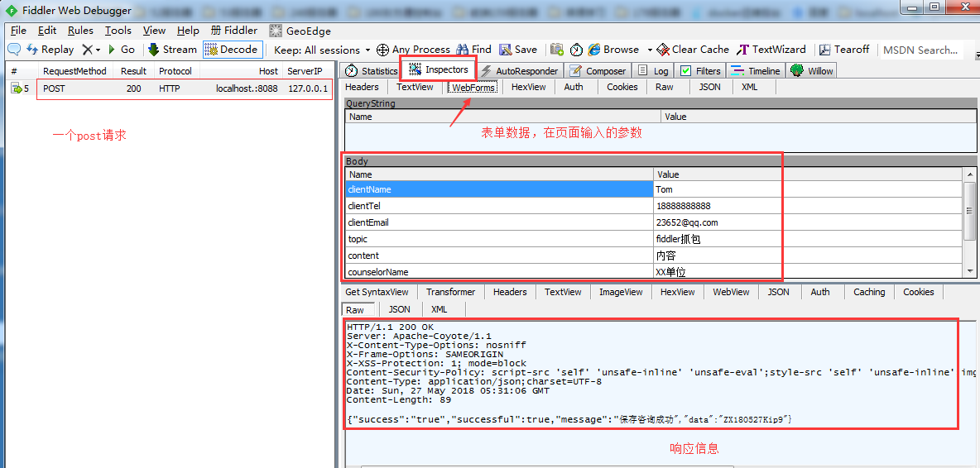Open the Edit menu
The image size is (980, 468).
coord(47,31)
